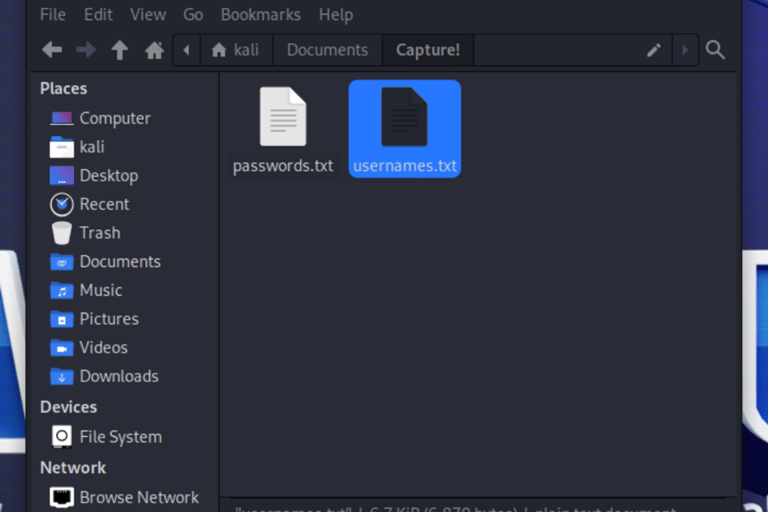This screenshot has height=512, width=768.
Task: Click the Computer icon in Places
Action: (x=62, y=119)
